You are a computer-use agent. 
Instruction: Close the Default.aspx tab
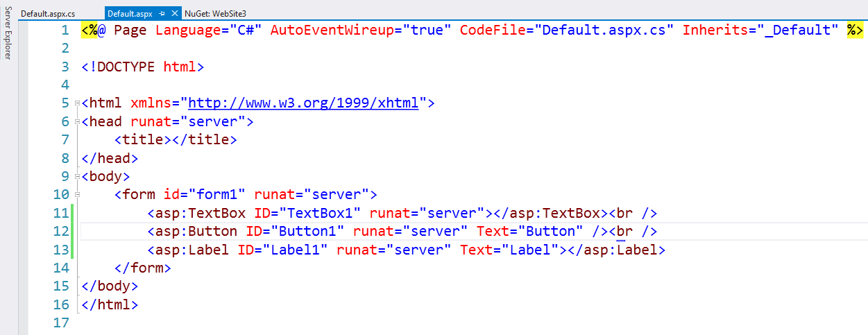pos(174,13)
